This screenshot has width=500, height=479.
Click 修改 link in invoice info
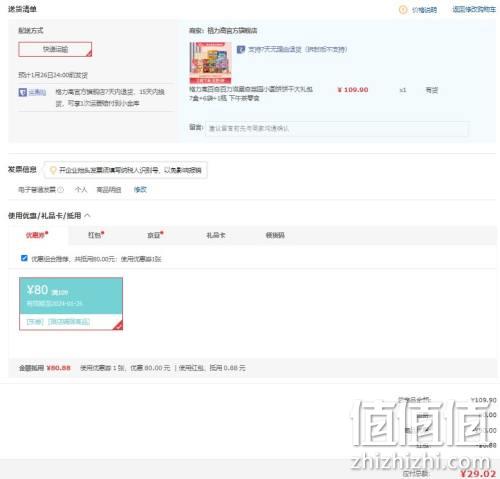[140, 190]
